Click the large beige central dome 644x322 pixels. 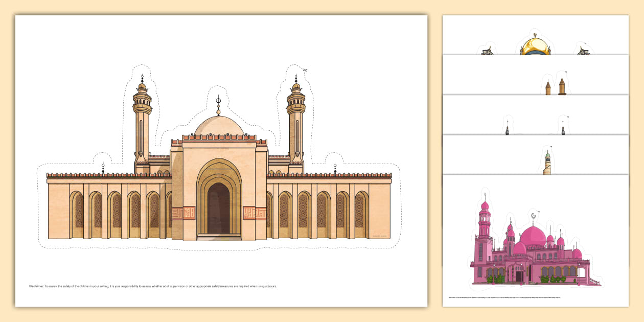point(219,127)
